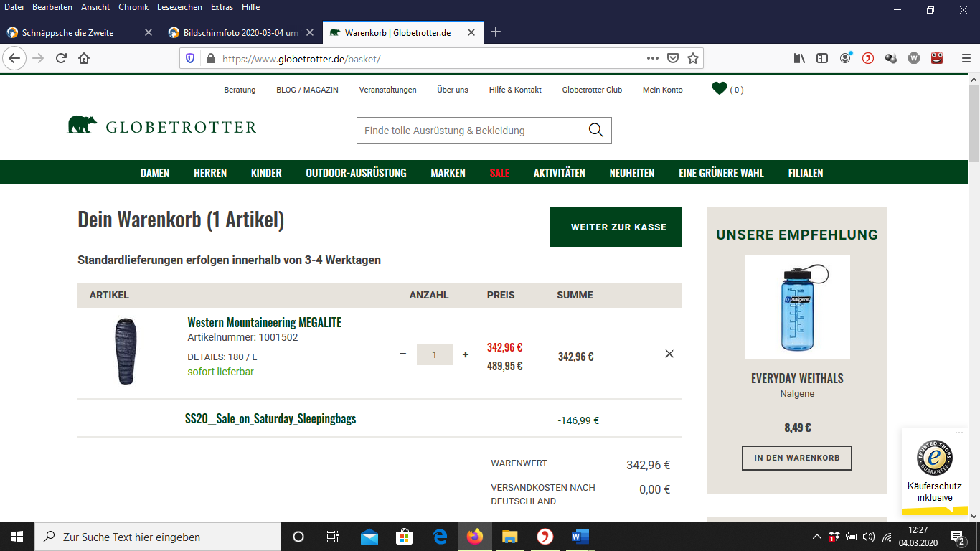The width and height of the screenshot is (980, 551).
Task: Decrease sleeping bag quantity with minus
Action: click(402, 354)
